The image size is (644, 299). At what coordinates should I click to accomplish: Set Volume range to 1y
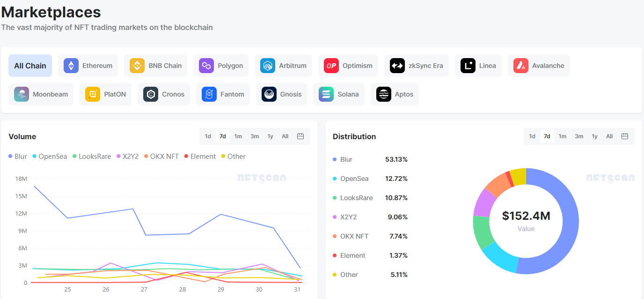270,136
